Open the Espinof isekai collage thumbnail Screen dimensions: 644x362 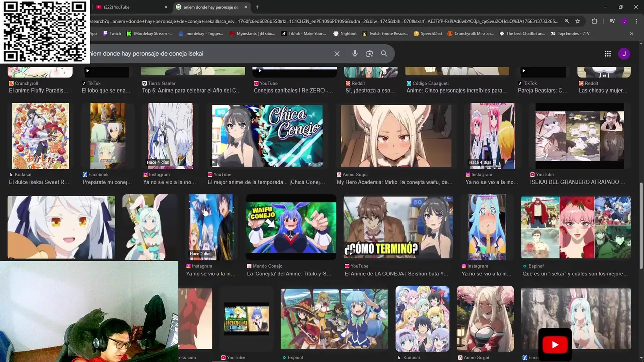tap(576, 228)
